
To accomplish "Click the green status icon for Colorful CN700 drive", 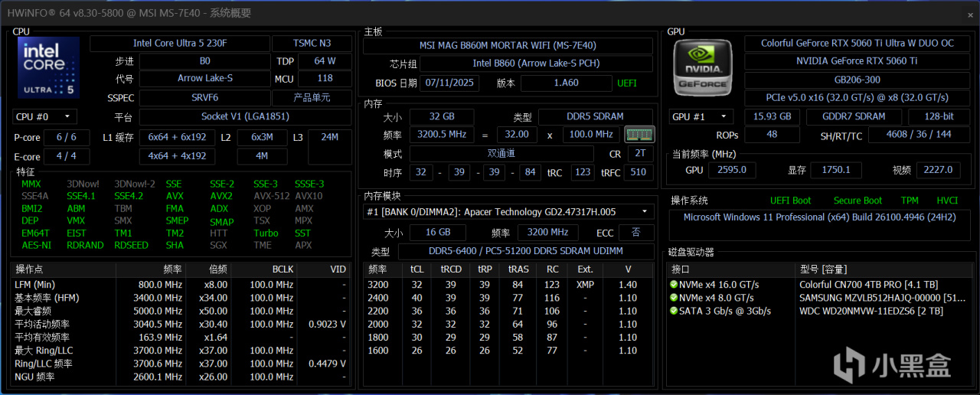I will (x=673, y=285).
